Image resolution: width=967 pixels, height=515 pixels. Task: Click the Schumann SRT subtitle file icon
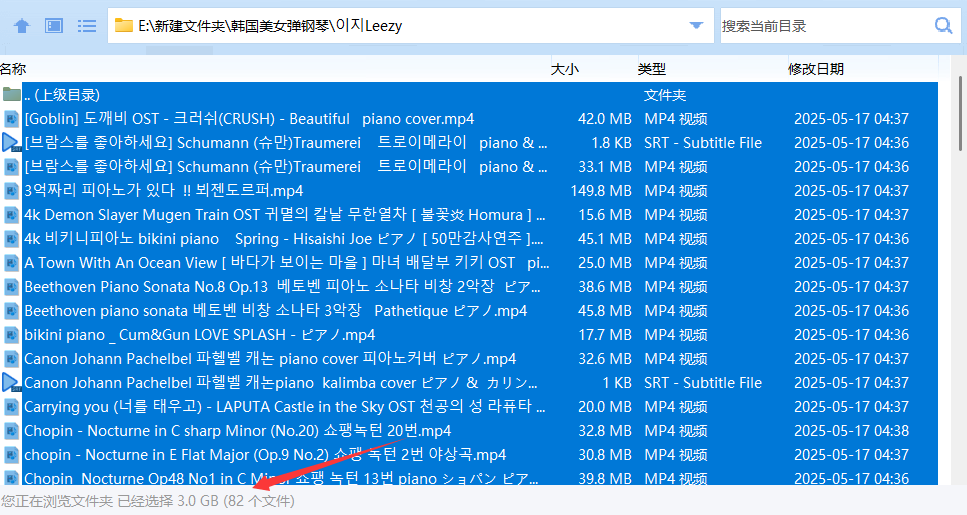[x=12, y=143]
